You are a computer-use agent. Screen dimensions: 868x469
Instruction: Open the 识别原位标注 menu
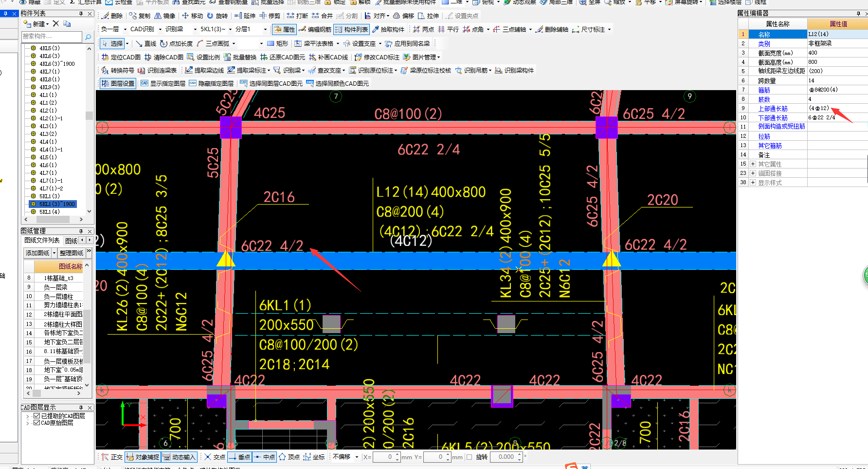coord(373,70)
